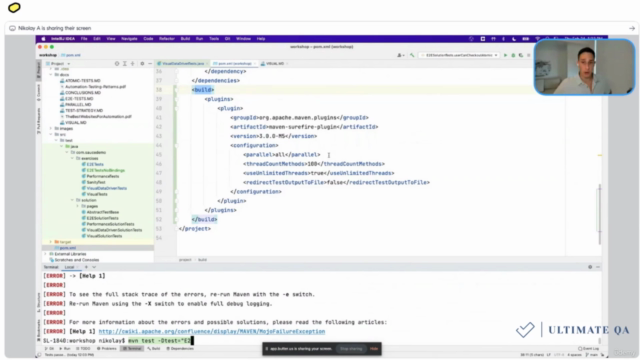The image size is (640, 360).
Task: Select pom.xml in project tree
Action: click(x=68, y=248)
